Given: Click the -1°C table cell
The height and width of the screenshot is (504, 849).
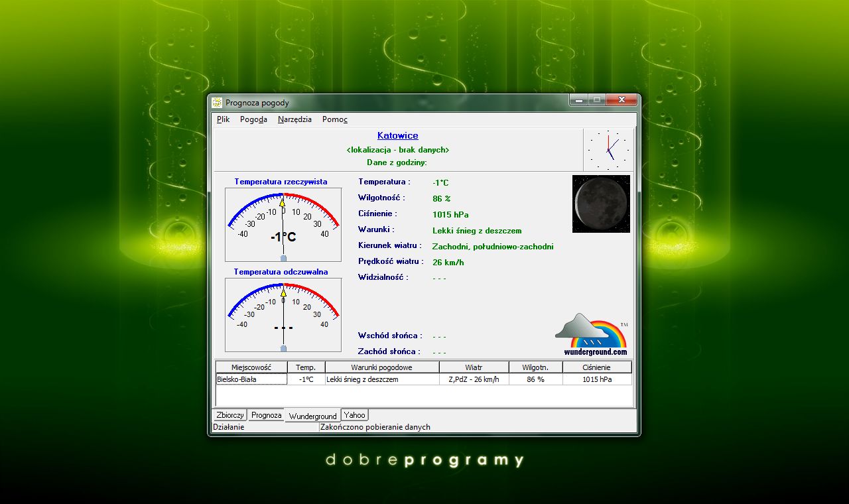Looking at the screenshot, I should [x=306, y=379].
